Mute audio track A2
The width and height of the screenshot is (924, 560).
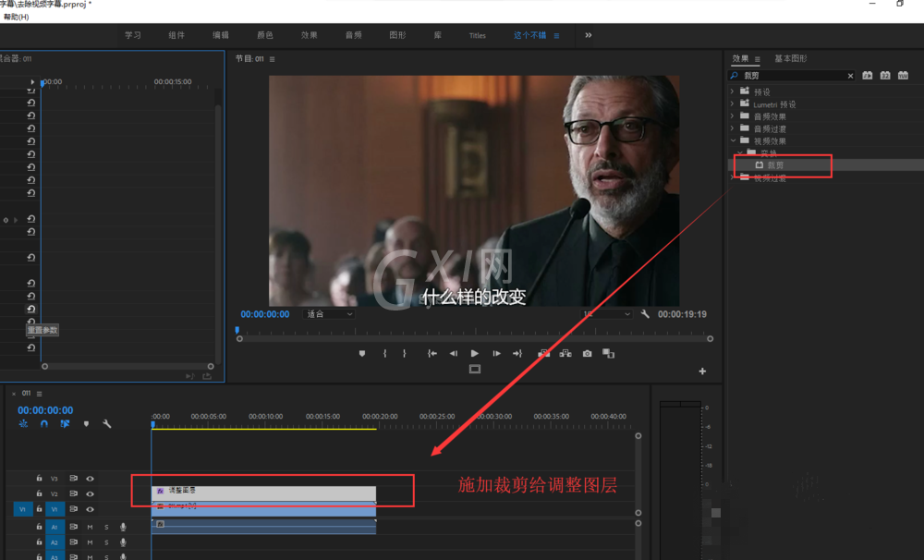tap(91, 542)
